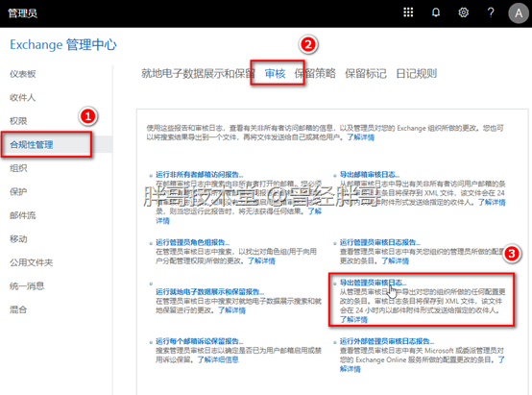Open the app launcher grid icon
Viewport: 532px width, 395px height.
coord(408,12)
